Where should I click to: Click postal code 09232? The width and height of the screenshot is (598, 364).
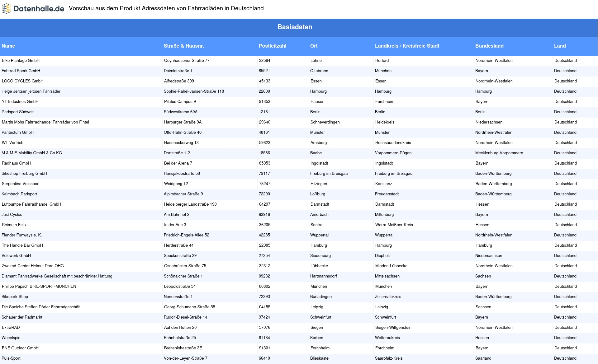click(x=264, y=276)
